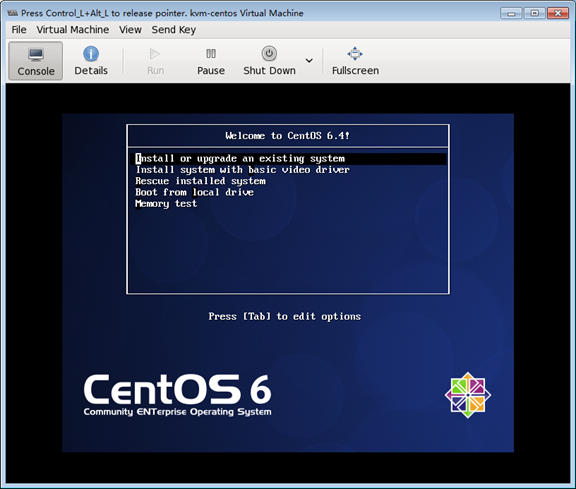Click the grayed-out Run button
The width and height of the screenshot is (576, 489).
pos(155,61)
